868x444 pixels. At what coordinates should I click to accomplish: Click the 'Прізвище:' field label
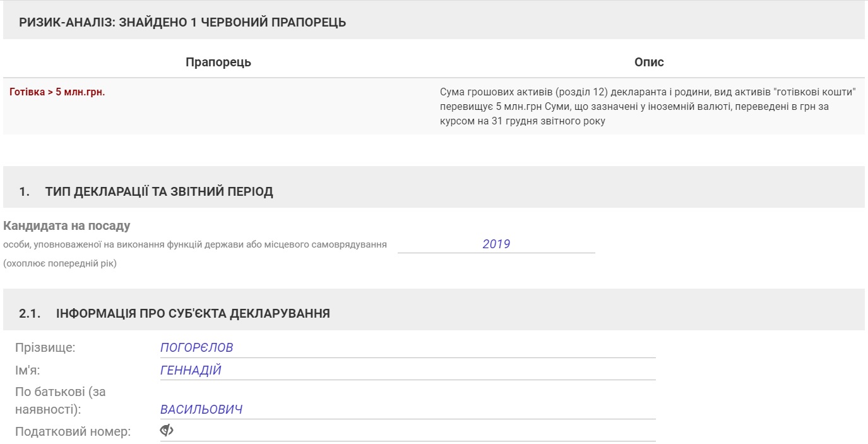click(45, 348)
